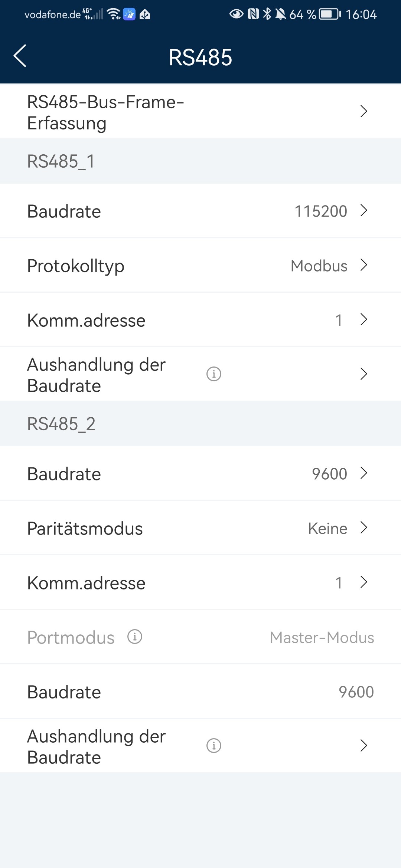The image size is (401, 868).
Task: Tap the muted bell icon in status bar
Action: coord(280,14)
